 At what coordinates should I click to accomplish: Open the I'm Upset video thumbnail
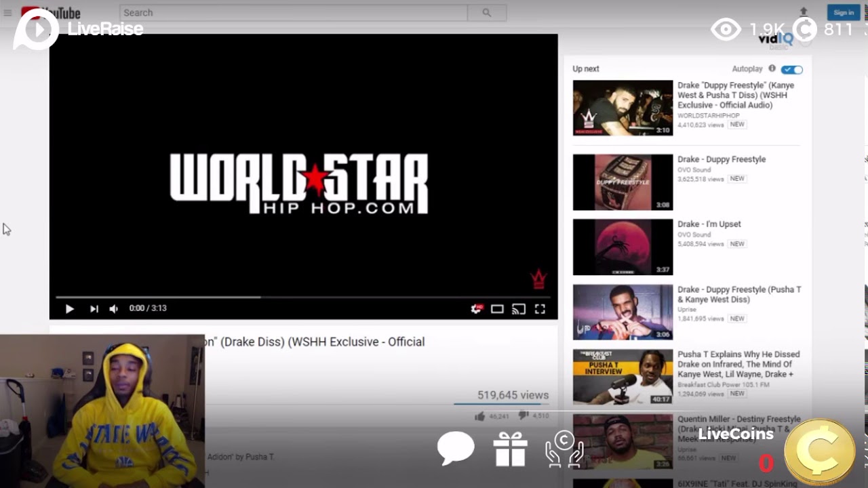coord(623,247)
